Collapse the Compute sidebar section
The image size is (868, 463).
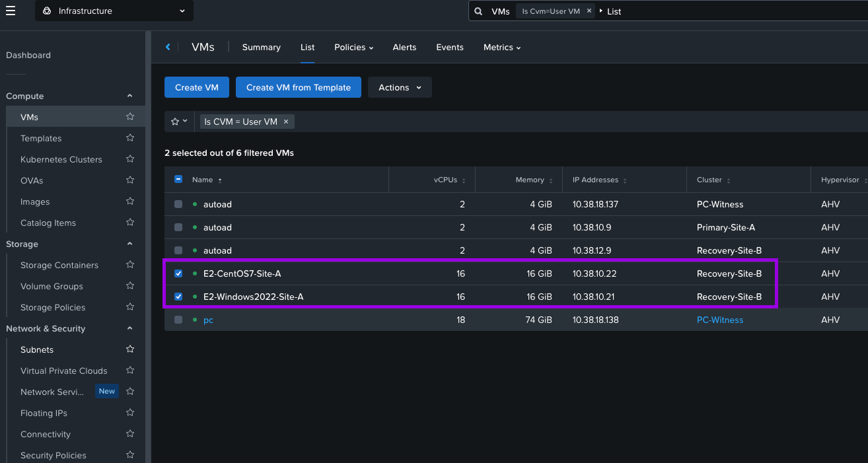coord(129,96)
